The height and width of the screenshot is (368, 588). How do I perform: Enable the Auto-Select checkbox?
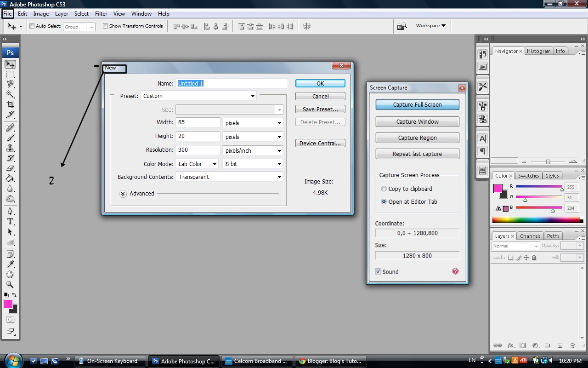click(32, 26)
